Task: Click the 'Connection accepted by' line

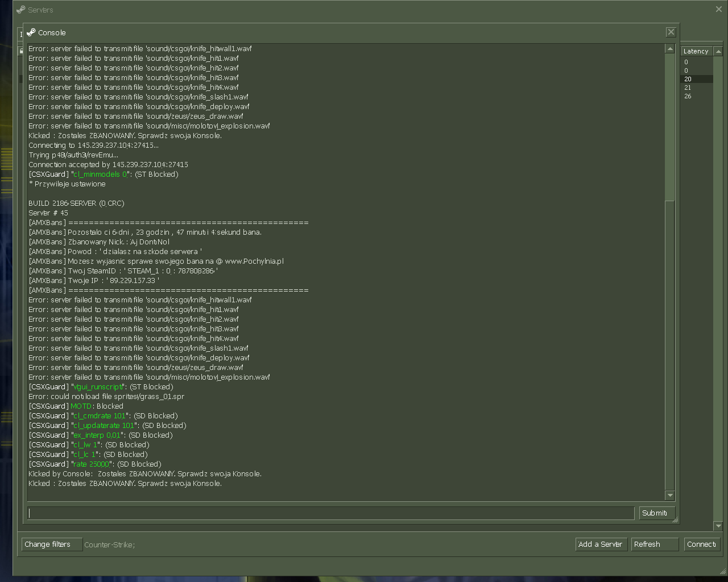Action: (x=108, y=165)
